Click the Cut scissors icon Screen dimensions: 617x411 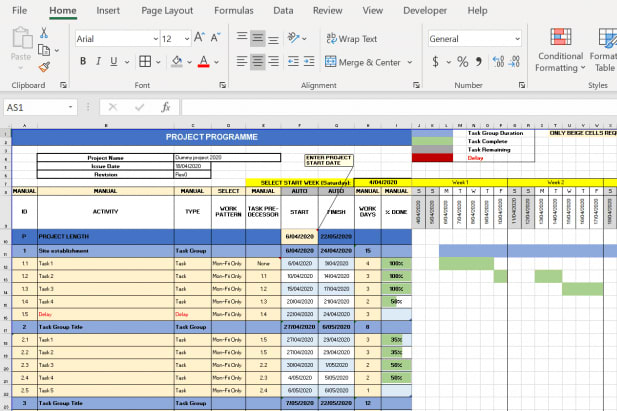click(45, 33)
